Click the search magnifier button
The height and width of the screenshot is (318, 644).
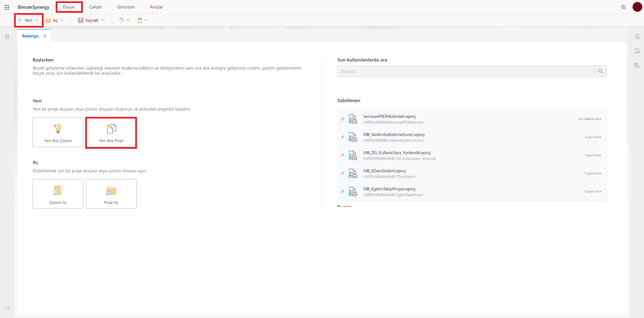tap(601, 71)
